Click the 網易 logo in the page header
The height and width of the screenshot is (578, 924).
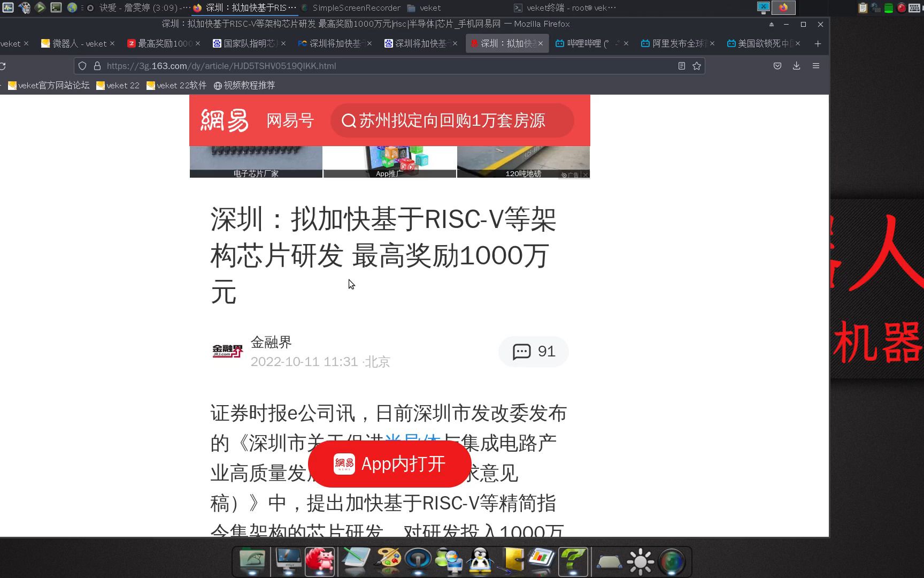click(225, 120)
